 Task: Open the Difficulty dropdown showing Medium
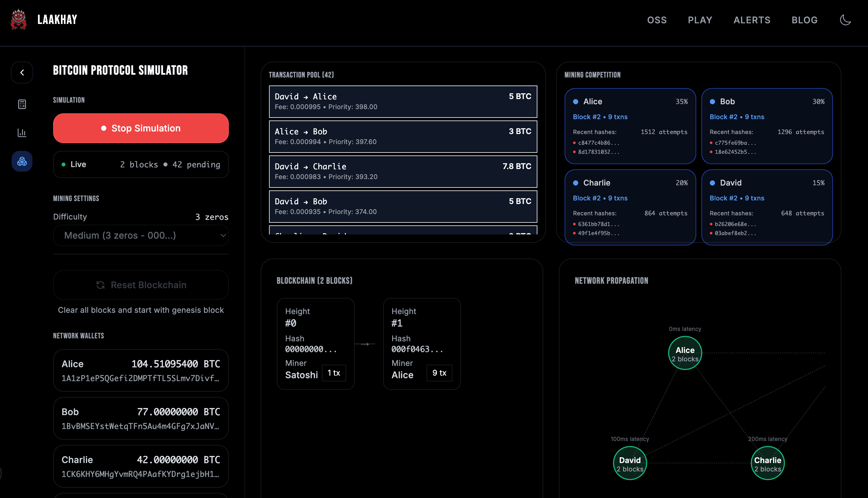[x=141, y=235]
